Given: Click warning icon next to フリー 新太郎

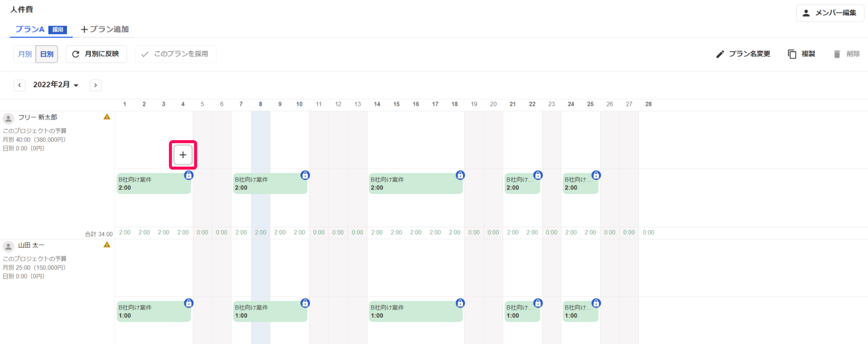Looking at the screenshot, I should coord(107,117).
